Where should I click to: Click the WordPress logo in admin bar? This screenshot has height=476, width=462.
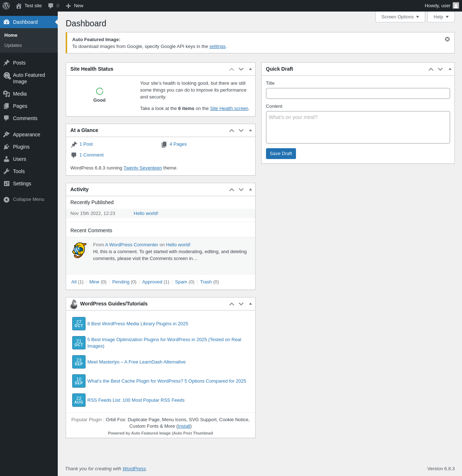6,6
